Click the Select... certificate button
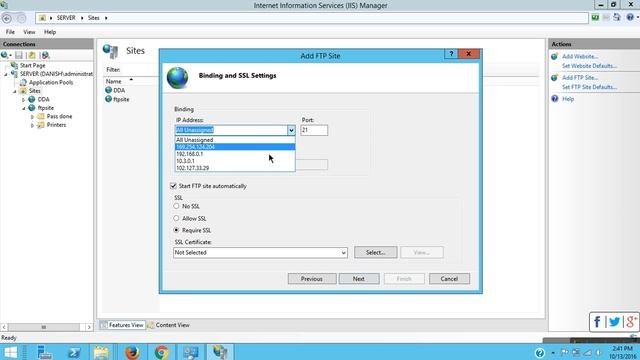 pos(376,253)
